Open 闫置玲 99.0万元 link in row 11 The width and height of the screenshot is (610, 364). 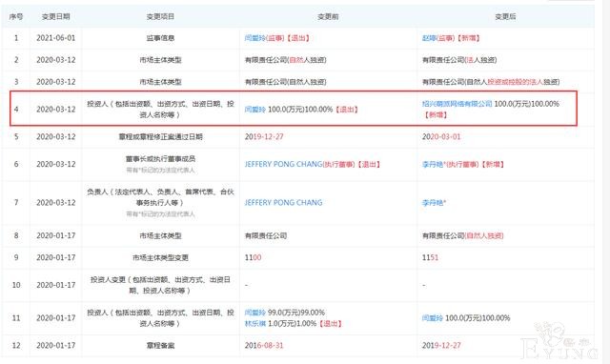(x=254, y=313)
